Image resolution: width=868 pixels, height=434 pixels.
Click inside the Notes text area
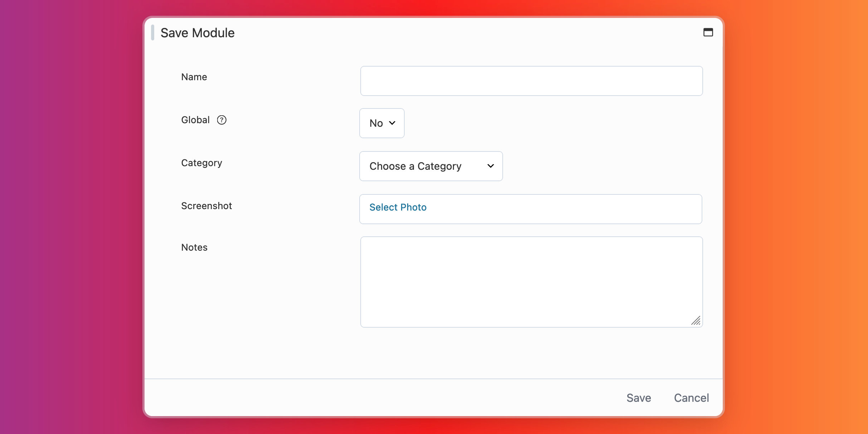pyautogui.click(x=531, y=281)
